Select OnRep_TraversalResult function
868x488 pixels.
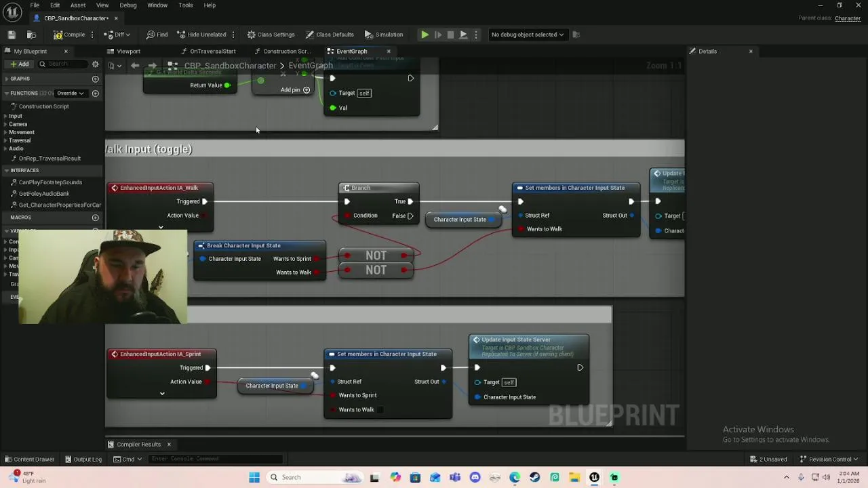tap(49, 159)
